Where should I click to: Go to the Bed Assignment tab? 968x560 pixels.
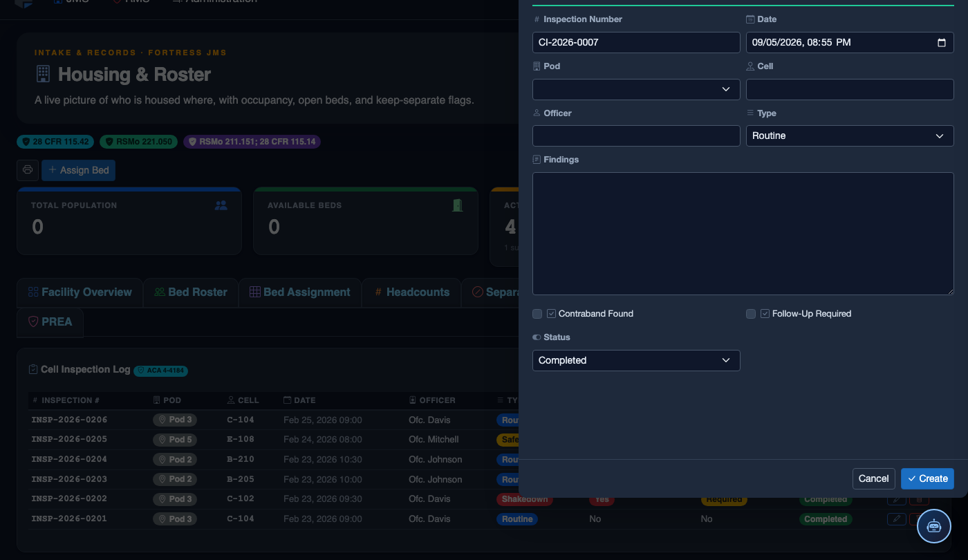pyautogui.click(x=299, y=292)
